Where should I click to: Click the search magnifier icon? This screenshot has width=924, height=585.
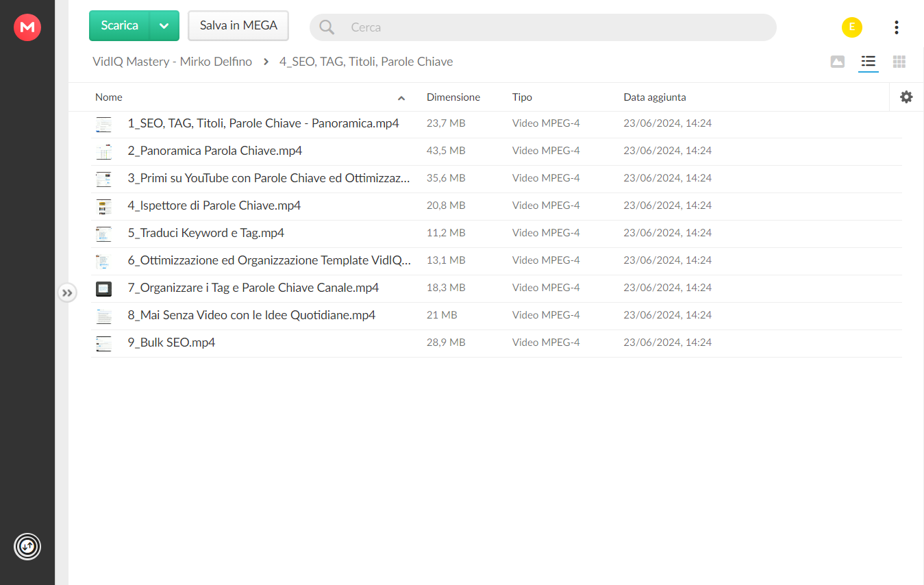click(327, 27)
